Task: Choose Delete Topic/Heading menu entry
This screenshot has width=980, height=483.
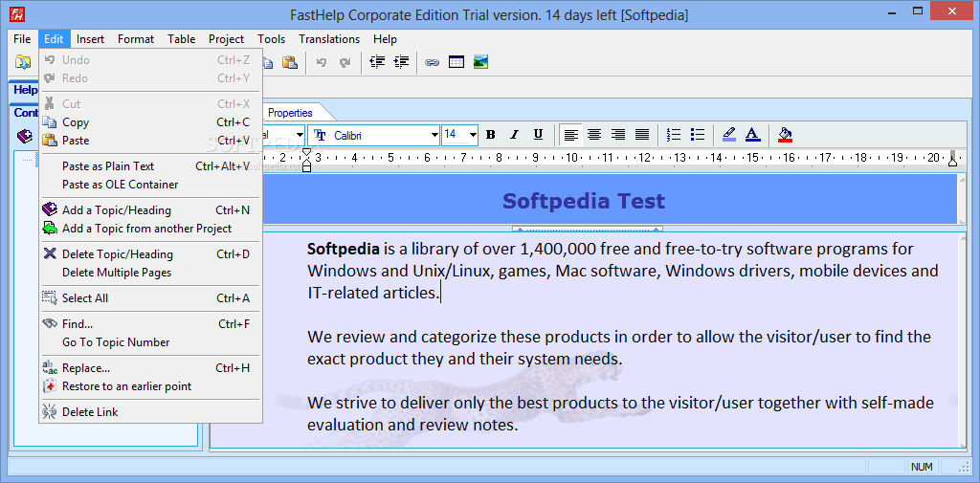Action: 150,254
